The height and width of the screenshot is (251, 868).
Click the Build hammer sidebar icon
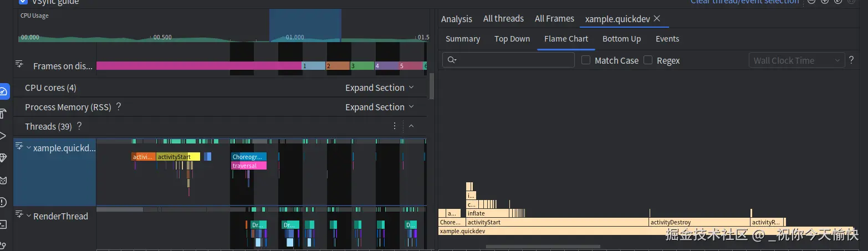pyautogui.click(x=3, y=114)
